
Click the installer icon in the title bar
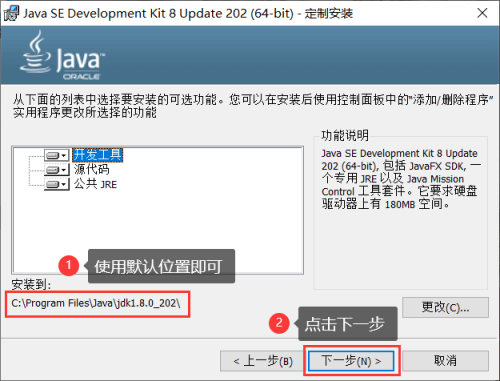11,14
